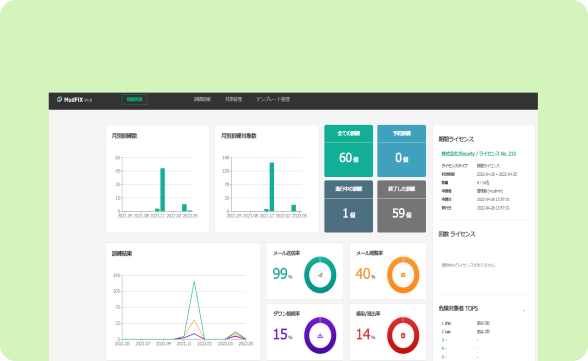Click the download icon in purple donut
This screenshot has width=588, height=361.
pyautogui.click(x=320, y=336)
